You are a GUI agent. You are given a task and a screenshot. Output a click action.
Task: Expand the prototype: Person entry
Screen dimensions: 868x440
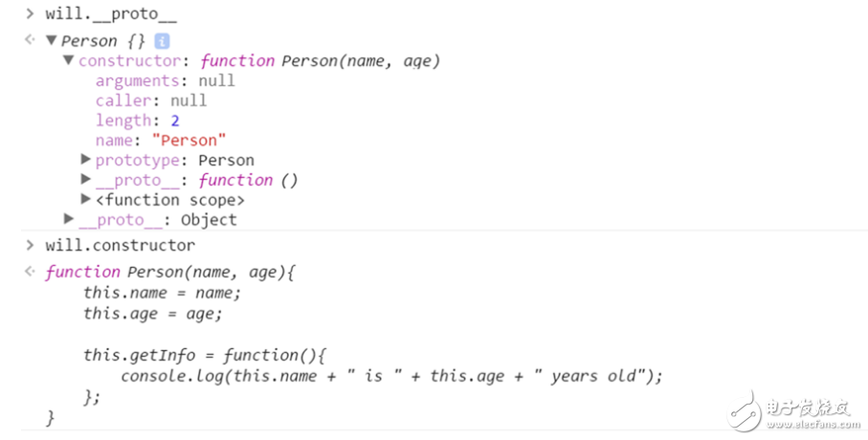point(86,160)
